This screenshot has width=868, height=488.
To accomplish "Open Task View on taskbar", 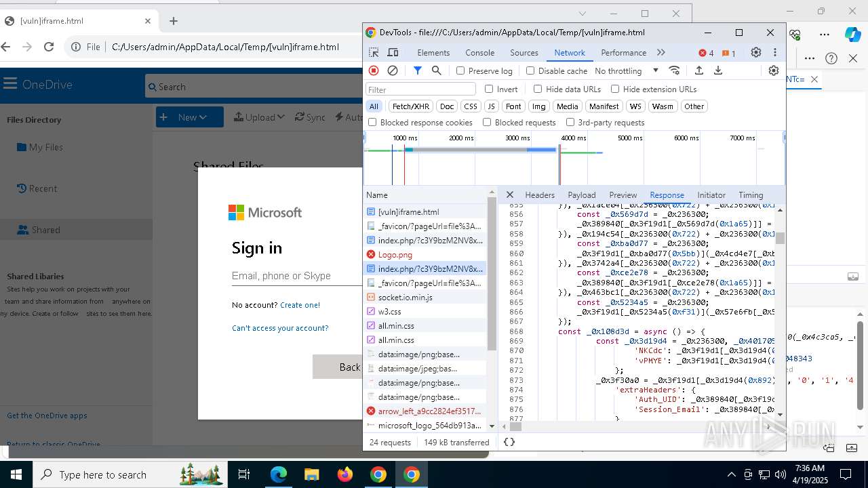I will point(244,474).
